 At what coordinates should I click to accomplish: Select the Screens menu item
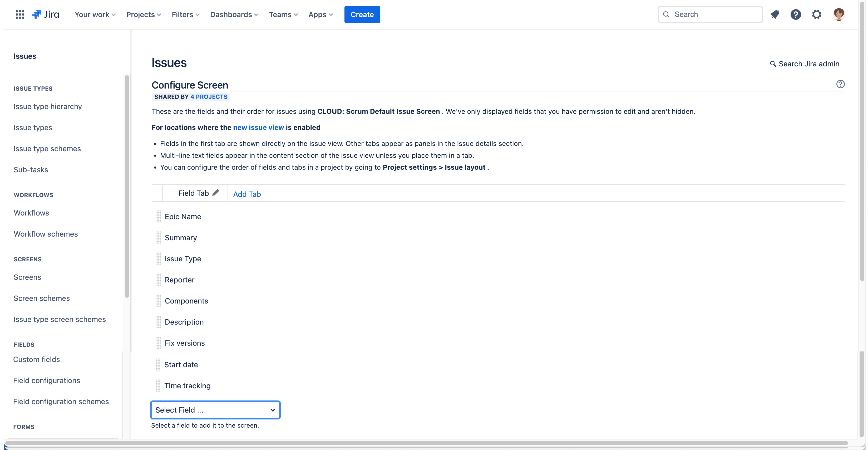(x=27, y=277)
